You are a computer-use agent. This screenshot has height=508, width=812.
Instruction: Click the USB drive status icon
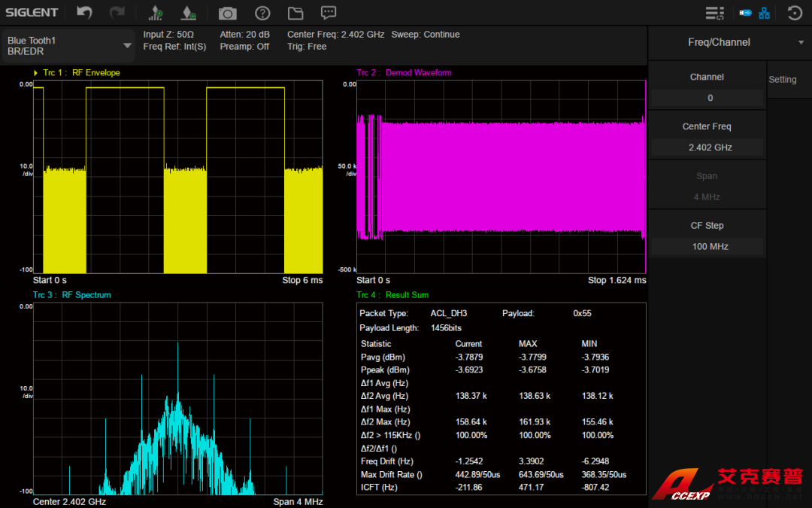tap(745, 13)
